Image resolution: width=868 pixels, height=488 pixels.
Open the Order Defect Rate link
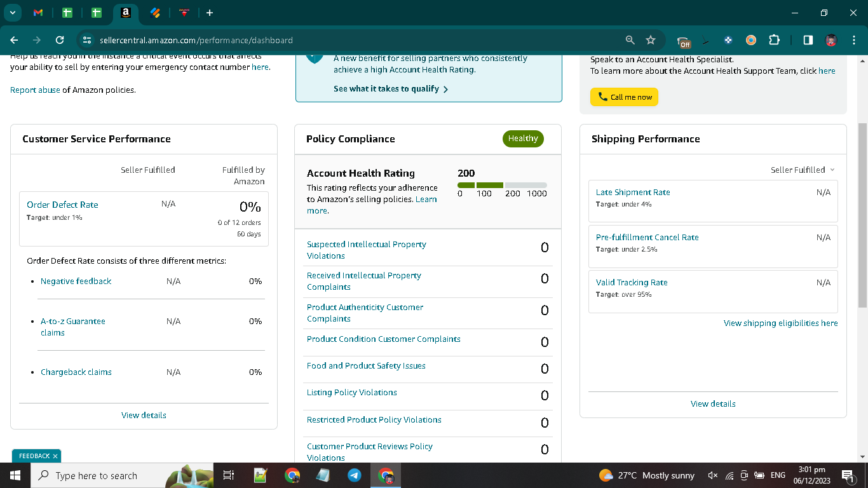point(62,205)
